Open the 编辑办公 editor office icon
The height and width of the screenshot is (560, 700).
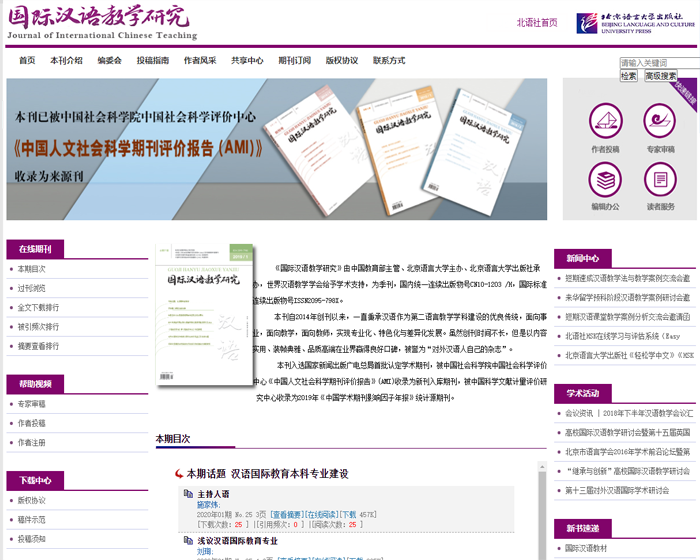[605, 180]
